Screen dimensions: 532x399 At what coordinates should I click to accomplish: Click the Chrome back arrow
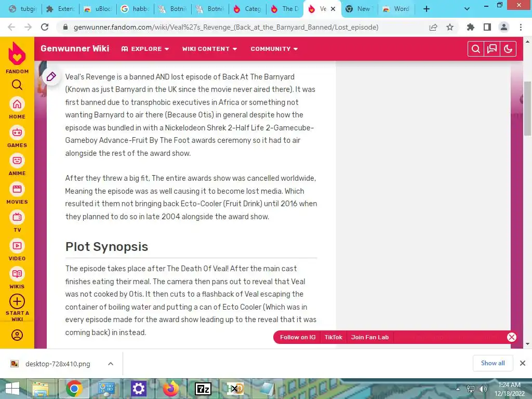coord(11,27)
